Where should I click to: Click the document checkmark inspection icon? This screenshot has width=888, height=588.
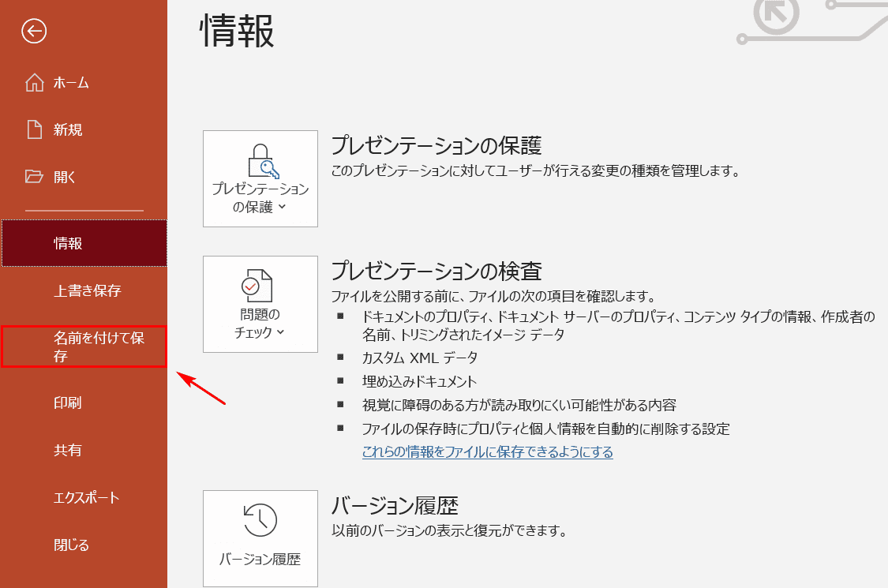coord(257,286)
